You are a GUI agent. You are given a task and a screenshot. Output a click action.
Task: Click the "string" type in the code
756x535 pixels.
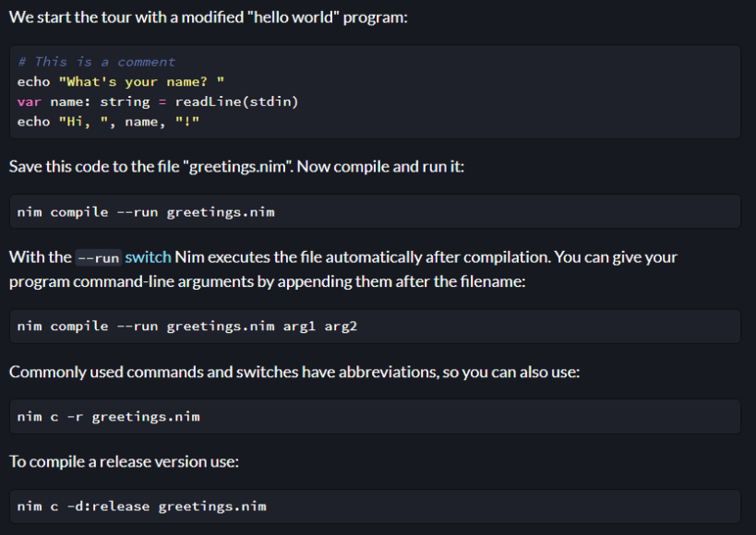tap(125, 101)
